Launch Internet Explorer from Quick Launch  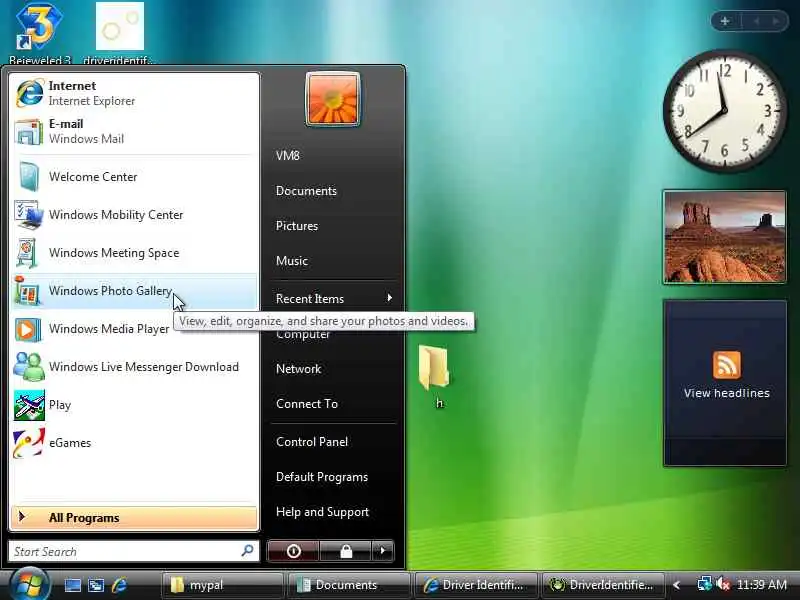119,585
